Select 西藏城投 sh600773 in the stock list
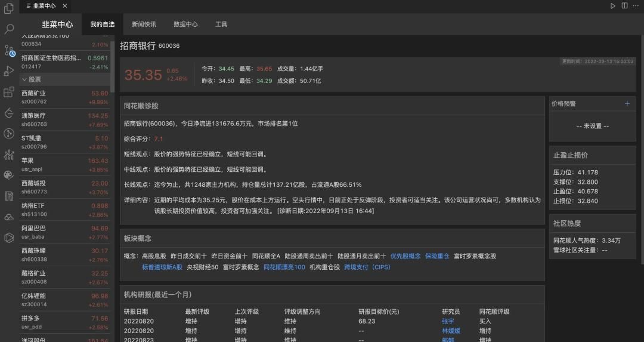Viewport: 644px width, 342px height. click(x=64, y=187)
